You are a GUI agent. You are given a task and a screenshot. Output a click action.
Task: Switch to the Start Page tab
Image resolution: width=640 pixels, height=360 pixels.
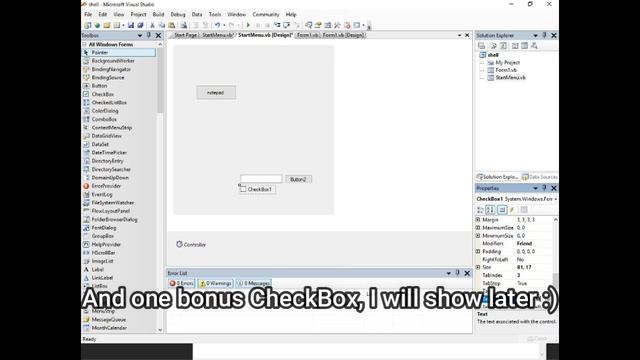[185, 35]
